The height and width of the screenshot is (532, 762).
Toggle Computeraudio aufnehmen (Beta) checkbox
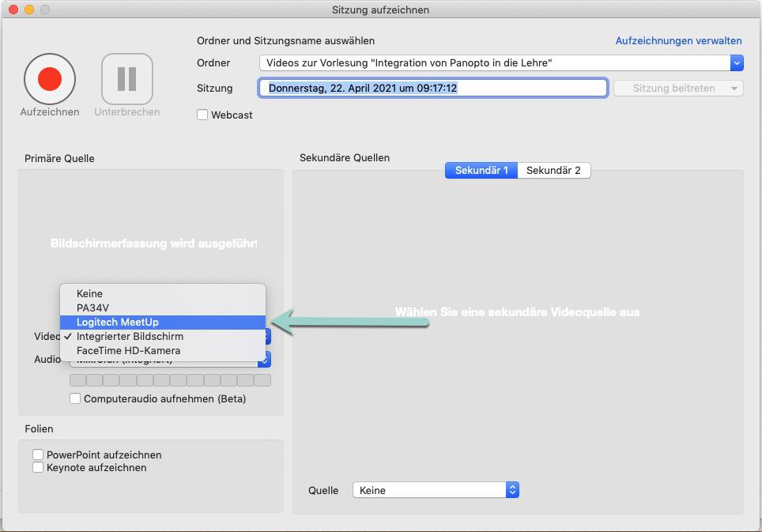click(75, 398)
